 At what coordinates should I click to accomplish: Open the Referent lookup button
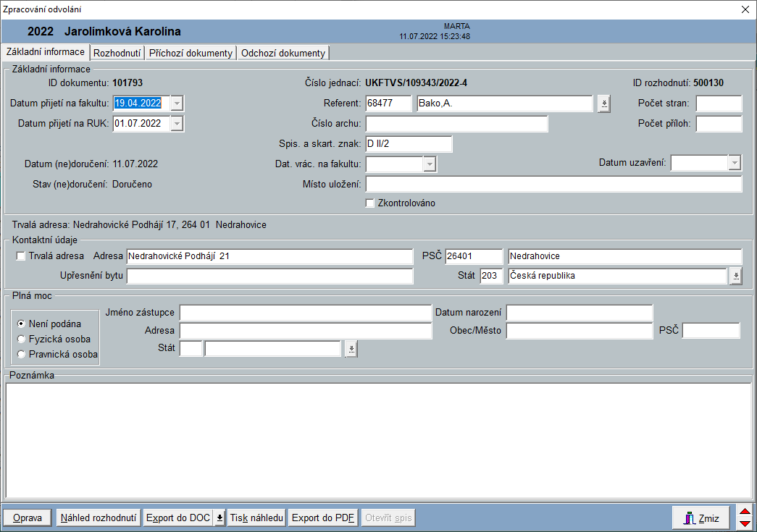[x=603, y=104]
